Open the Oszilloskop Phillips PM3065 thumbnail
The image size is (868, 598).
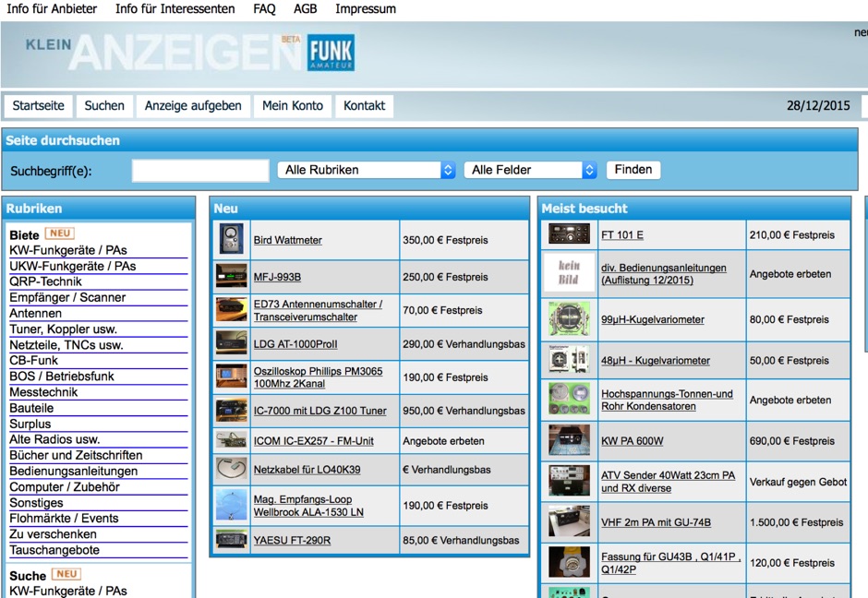pyautogui.click(x=232, y=377)
